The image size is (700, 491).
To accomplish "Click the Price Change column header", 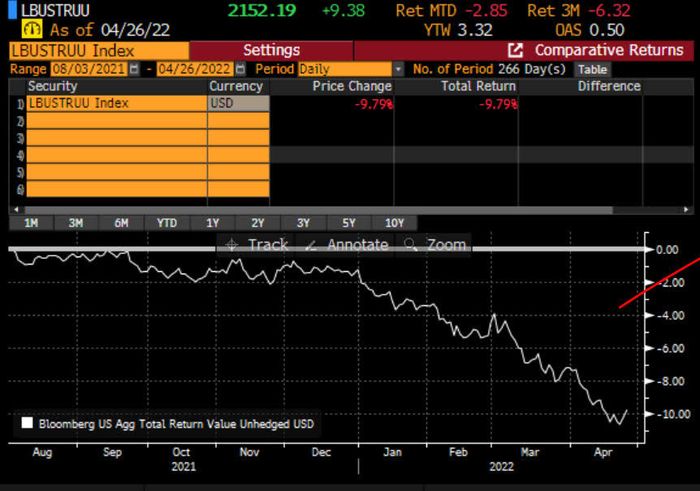I will 352,86.
